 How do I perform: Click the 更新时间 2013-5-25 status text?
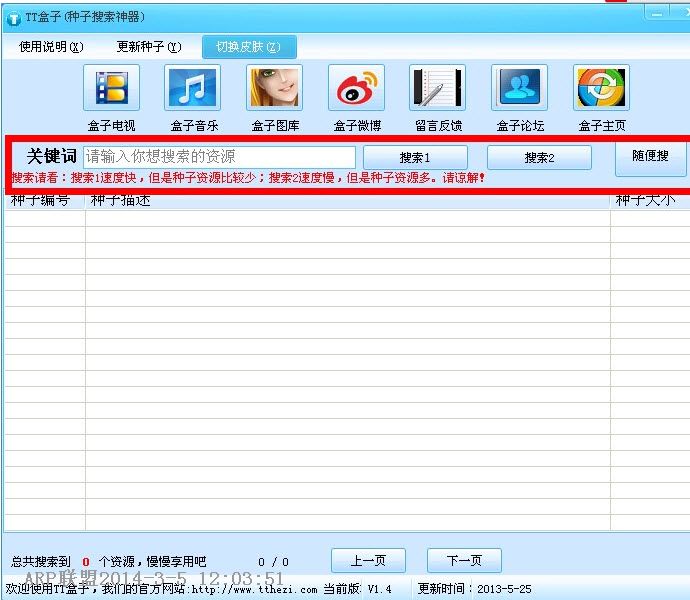474,589
